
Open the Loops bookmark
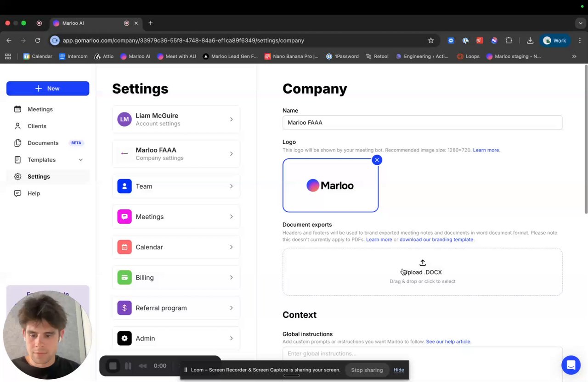468,56
